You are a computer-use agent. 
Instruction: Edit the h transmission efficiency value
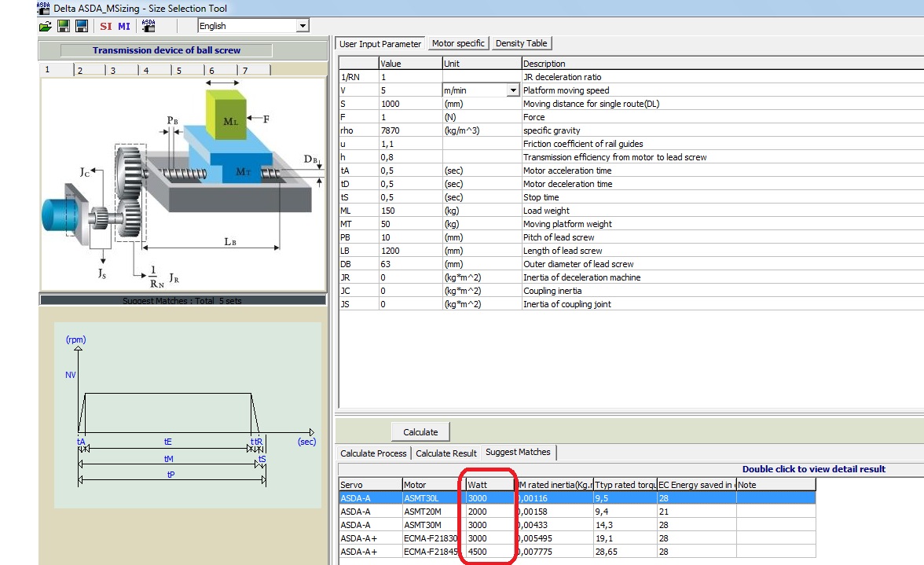[x=410, y=157]
